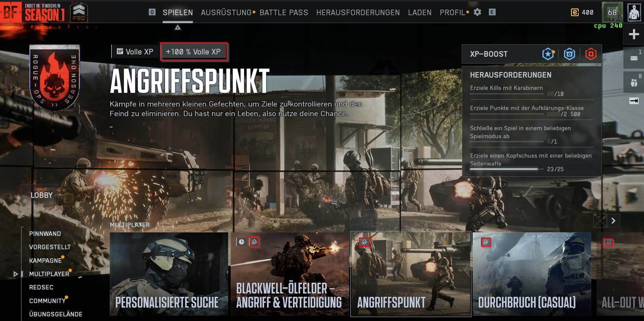Open the settings gear in the top bar
This screenshot has width=644, height=321.
tap(477, 12)
